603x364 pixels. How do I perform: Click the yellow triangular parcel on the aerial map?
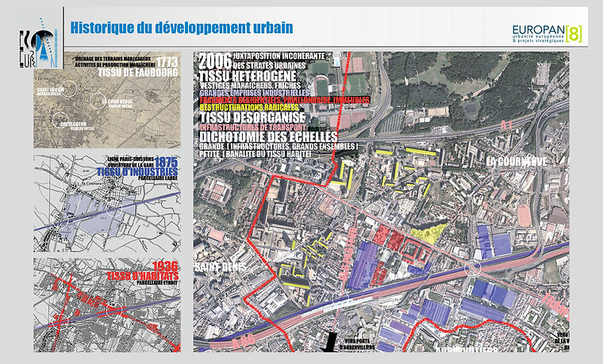(x=431, y=233)
